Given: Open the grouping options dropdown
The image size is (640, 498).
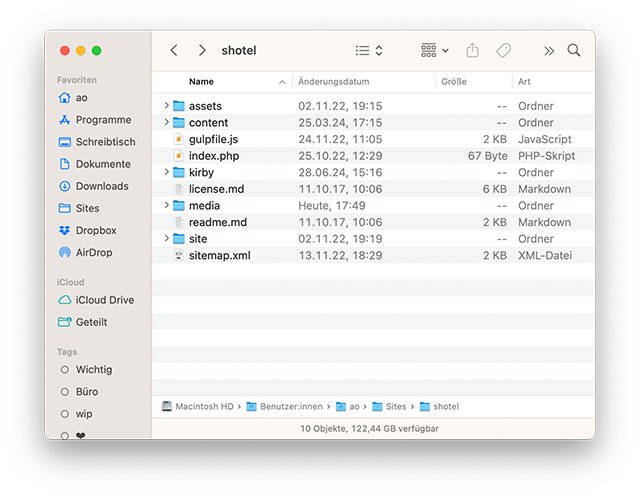Looking at the screenshot, I should point(434,50).
